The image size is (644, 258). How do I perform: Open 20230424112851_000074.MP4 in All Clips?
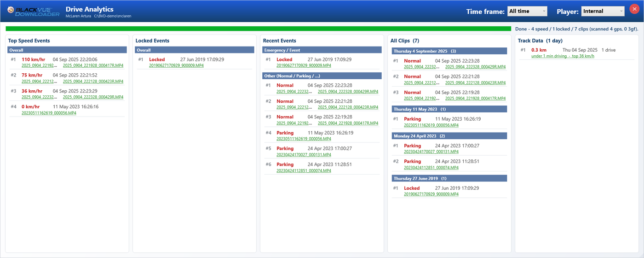pos(431,167)
